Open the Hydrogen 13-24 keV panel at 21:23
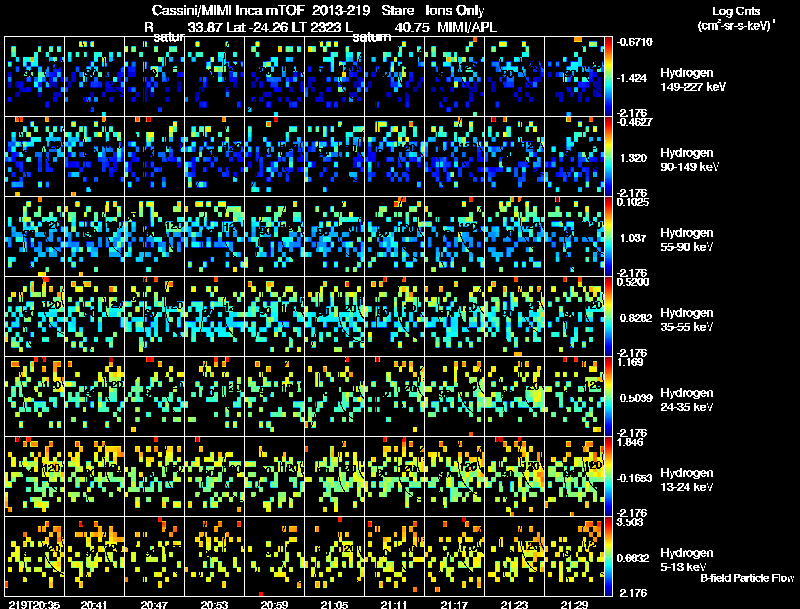This screenshot has width=800, height=609. pos(514,476)
